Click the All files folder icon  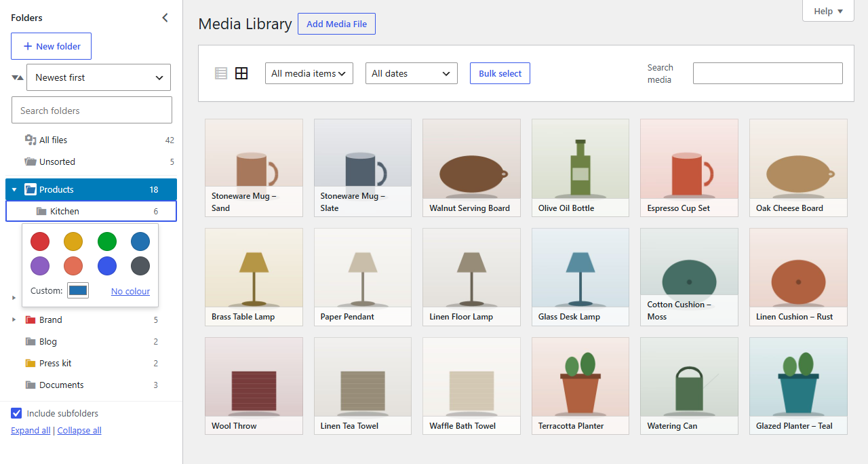(31, 140)
